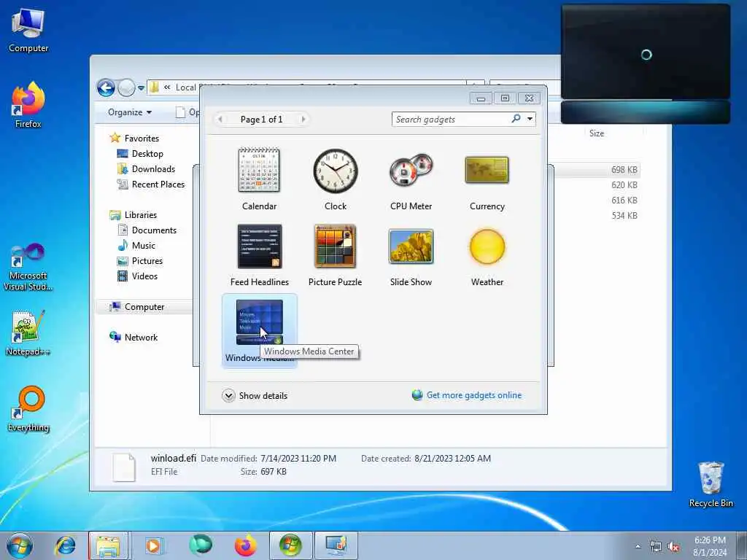
Task: Open the search gadgets dropdown arrow
Action: (530, 119)
